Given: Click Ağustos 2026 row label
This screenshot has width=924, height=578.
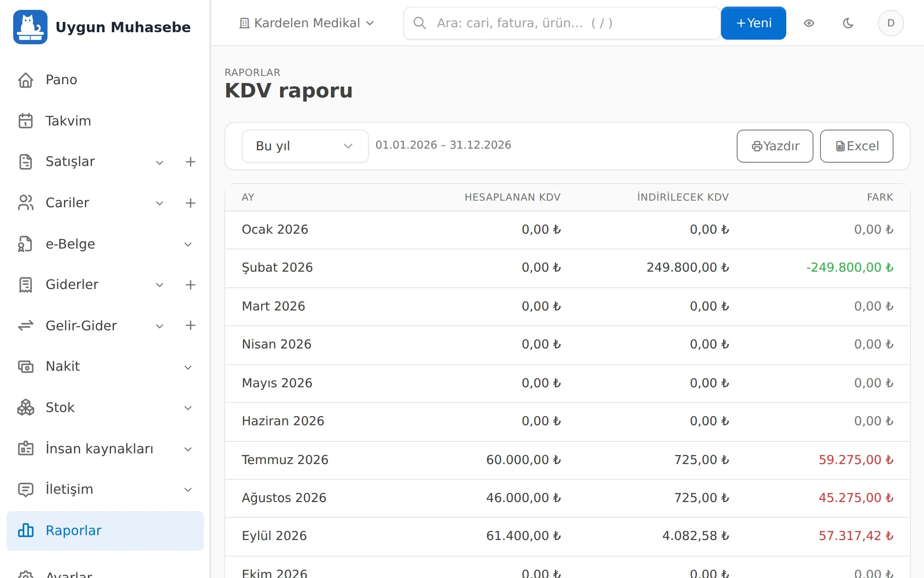Looking at the screenshot, I should [x=284, y=498].
